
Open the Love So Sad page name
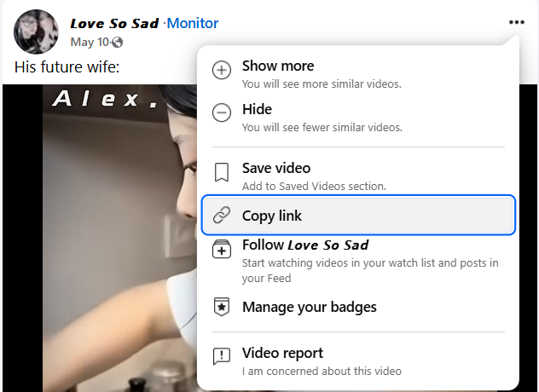[x=114, y=23]
